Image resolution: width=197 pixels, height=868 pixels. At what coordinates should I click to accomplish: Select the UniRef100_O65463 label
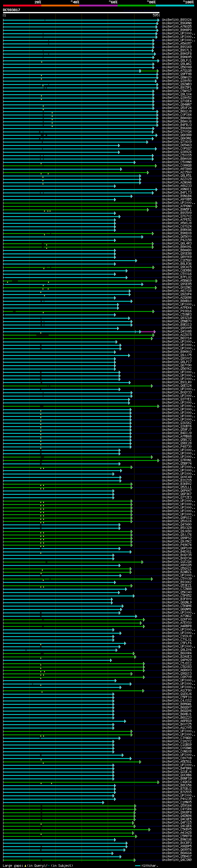click(177, 146)
